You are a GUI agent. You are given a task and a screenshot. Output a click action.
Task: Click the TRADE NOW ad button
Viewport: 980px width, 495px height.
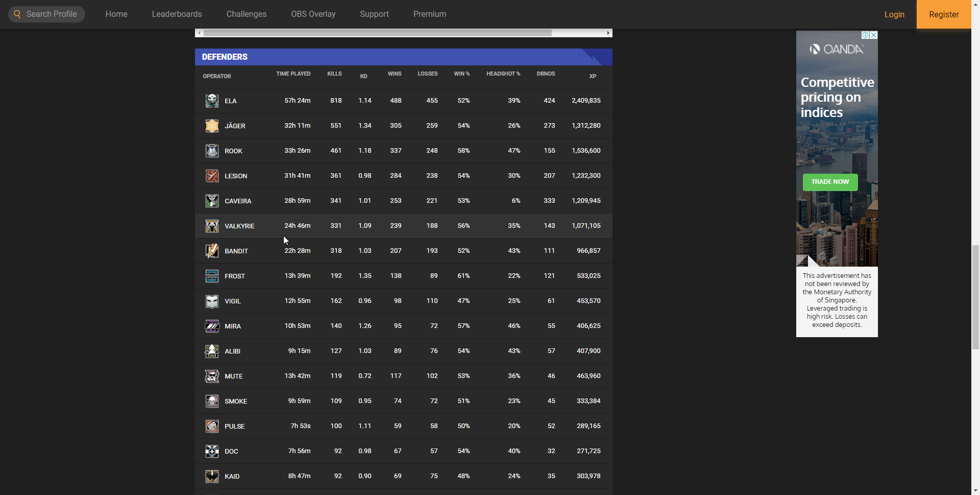[x=830, y=182]
